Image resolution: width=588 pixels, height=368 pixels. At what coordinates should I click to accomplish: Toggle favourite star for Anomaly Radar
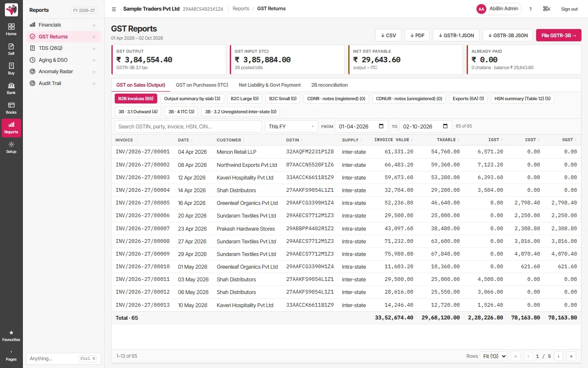94,72
